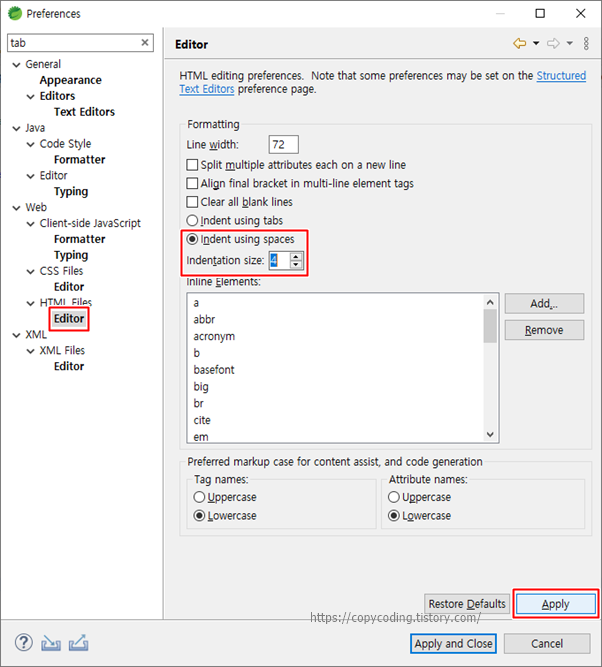Choose Uppercase for Tag names

(199, 497)
